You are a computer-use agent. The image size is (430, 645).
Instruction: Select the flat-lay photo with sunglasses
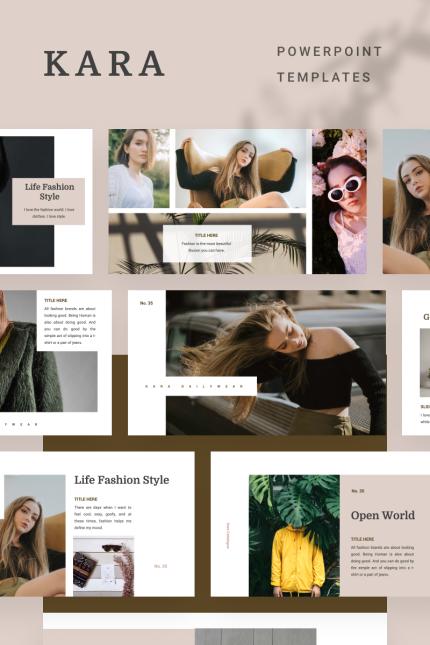(104, 566)
